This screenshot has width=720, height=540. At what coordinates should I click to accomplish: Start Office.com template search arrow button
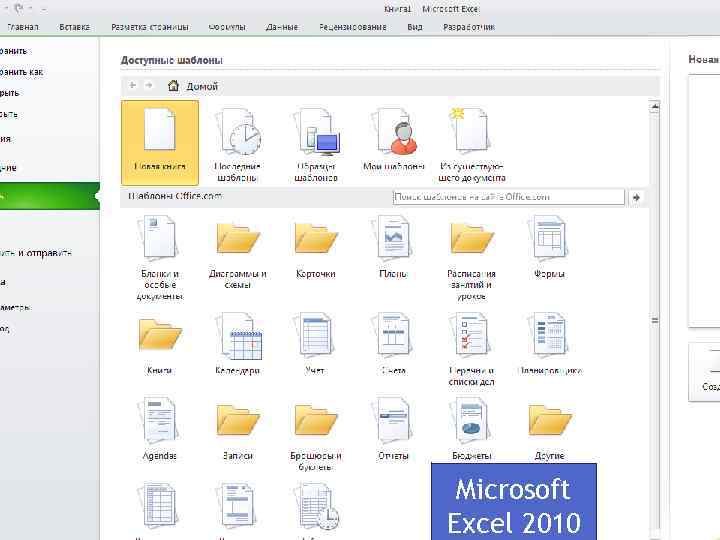(636, 197)
